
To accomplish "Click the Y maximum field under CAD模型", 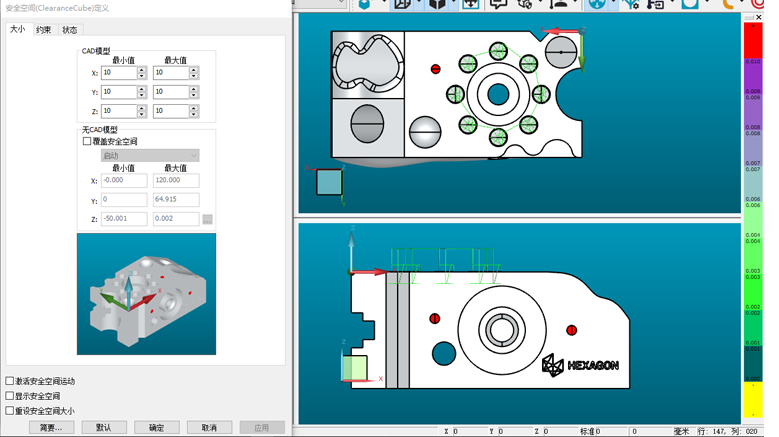I will point(170,92).
